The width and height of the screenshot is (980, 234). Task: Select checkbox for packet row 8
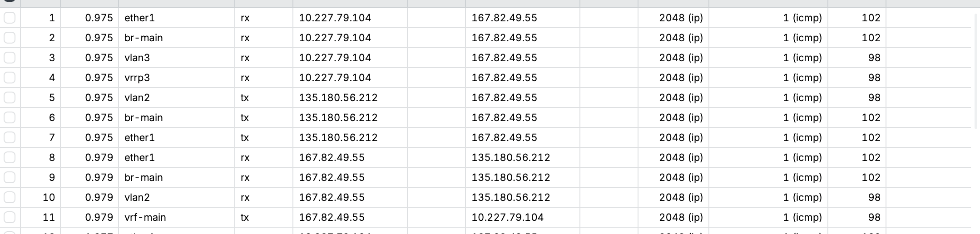tap(10, 157)
